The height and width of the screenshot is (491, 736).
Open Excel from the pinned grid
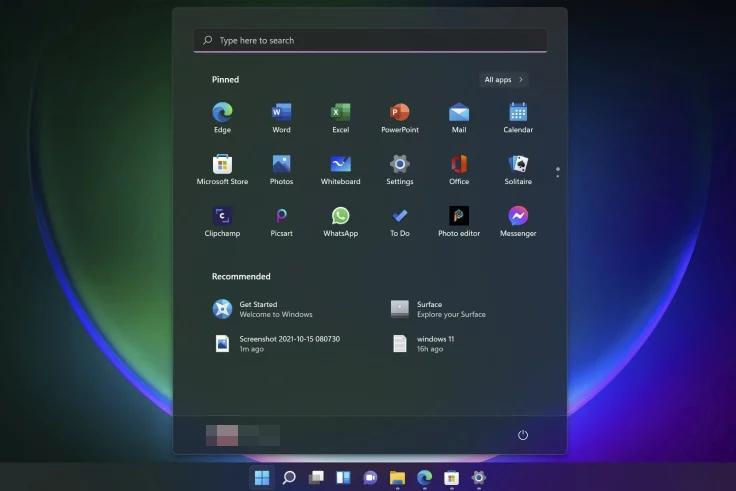click(340, 117)
